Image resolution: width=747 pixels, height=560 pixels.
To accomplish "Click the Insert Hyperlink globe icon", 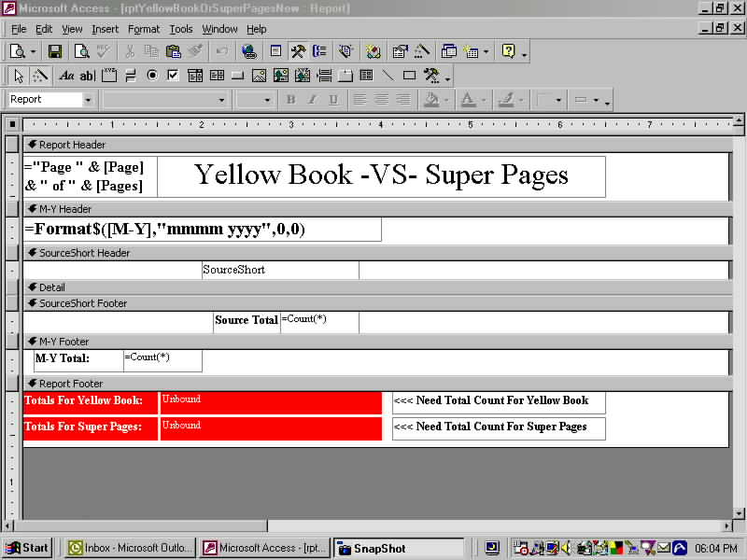I will pyautogui.click(x=248, y=51).
